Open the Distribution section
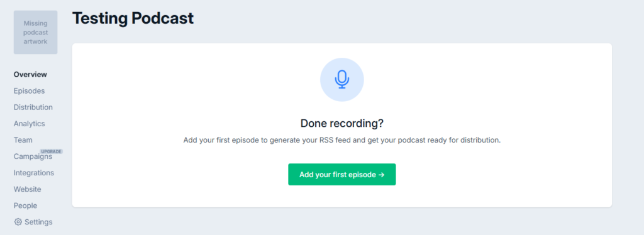Image resolution: width=644 pixels, height=235 pixels. pyautogui.click(x=33, y=107)
